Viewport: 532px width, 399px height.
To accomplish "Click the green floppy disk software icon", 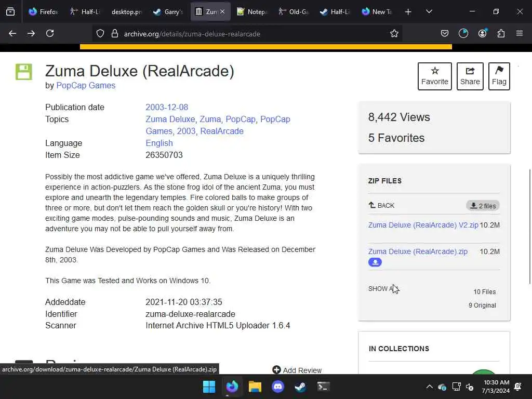I will point(24,72).
